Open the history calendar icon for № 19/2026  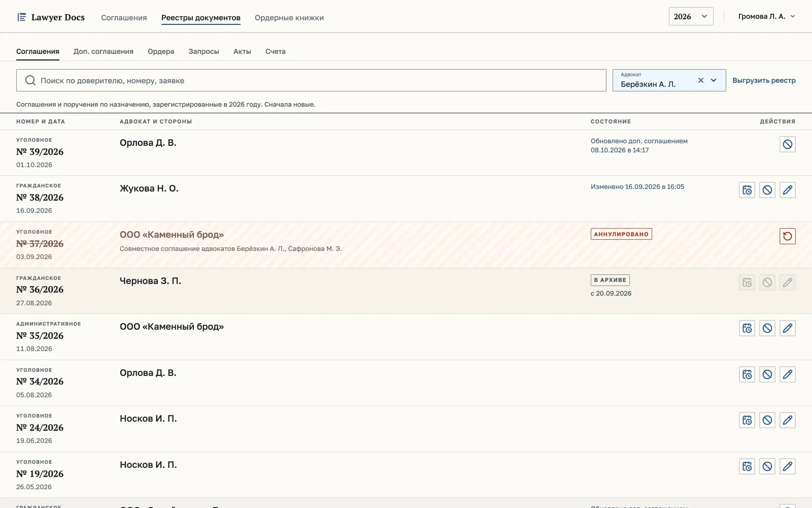[x=747, y=466]
